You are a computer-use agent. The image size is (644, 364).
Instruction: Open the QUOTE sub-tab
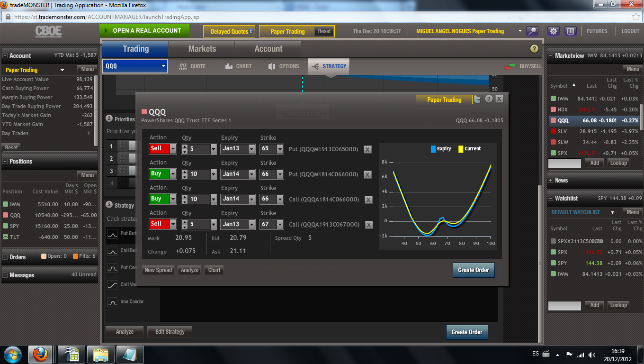tap(192, 66)
